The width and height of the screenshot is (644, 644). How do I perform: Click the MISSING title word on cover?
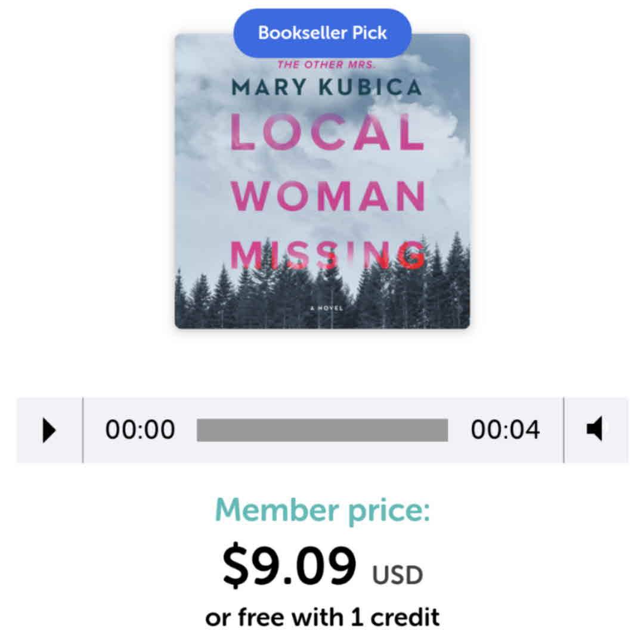point(328,255)
